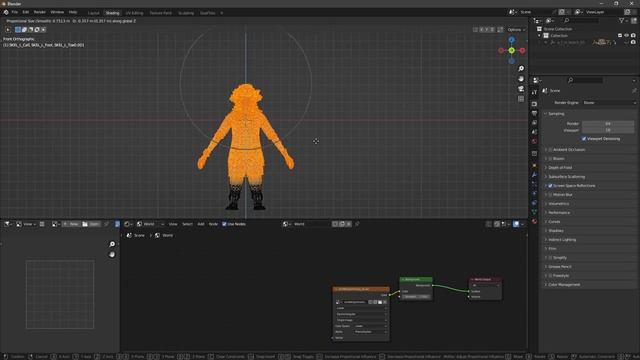Click the top blue Z axis on the gizmo
The width and height of the screenshot is (640, 360).
click(511, 40)
